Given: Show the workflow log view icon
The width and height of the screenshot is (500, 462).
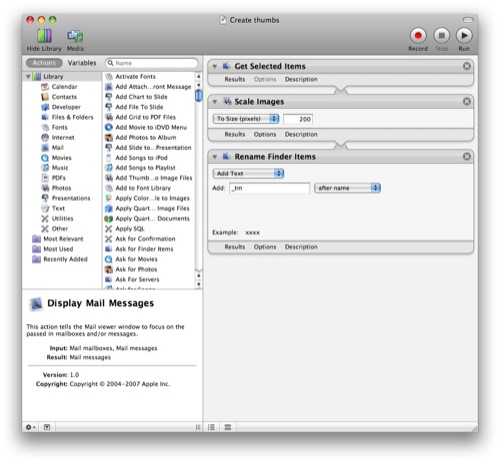Looking at the screenshot, I should [228, 427].
